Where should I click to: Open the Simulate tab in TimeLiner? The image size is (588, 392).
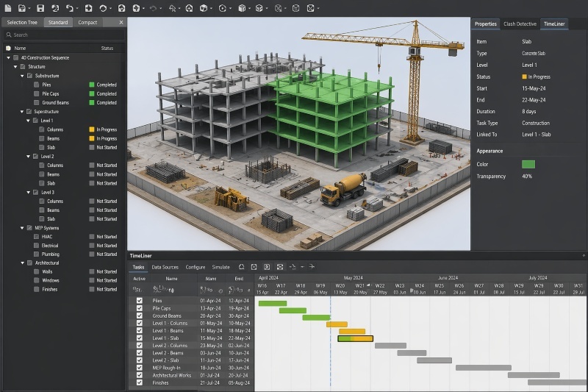coord(220,267)
